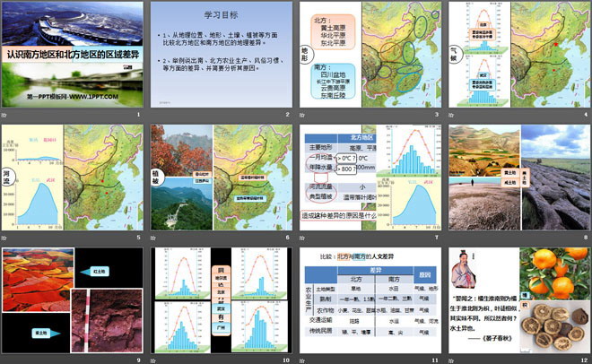Click slide number 8 label
The width and height of the screenshot is (592, 364).
[586, 238]
